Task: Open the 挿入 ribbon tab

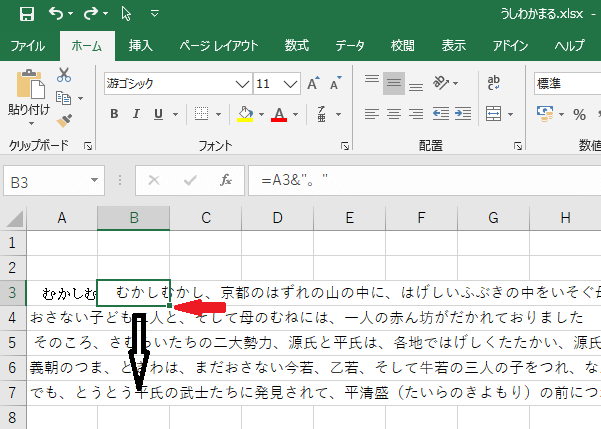Action: [x=141, y=45]
